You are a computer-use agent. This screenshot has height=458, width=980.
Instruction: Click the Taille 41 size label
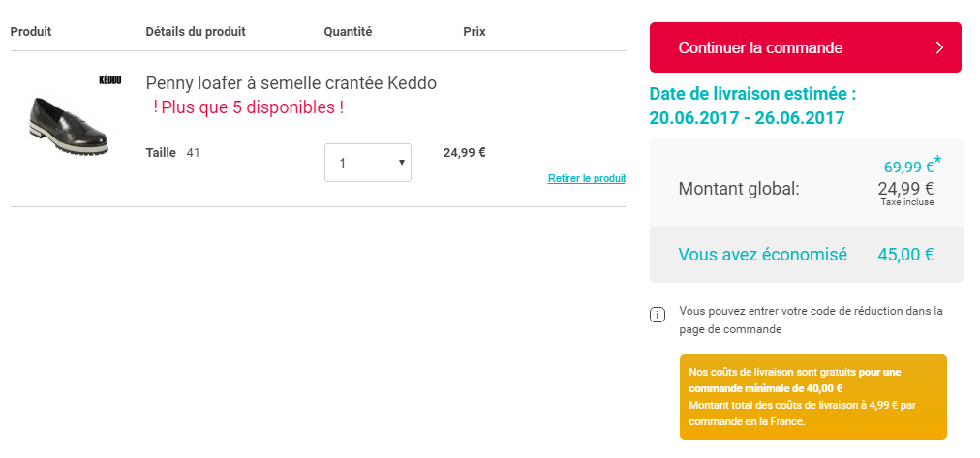click(172, 152)
